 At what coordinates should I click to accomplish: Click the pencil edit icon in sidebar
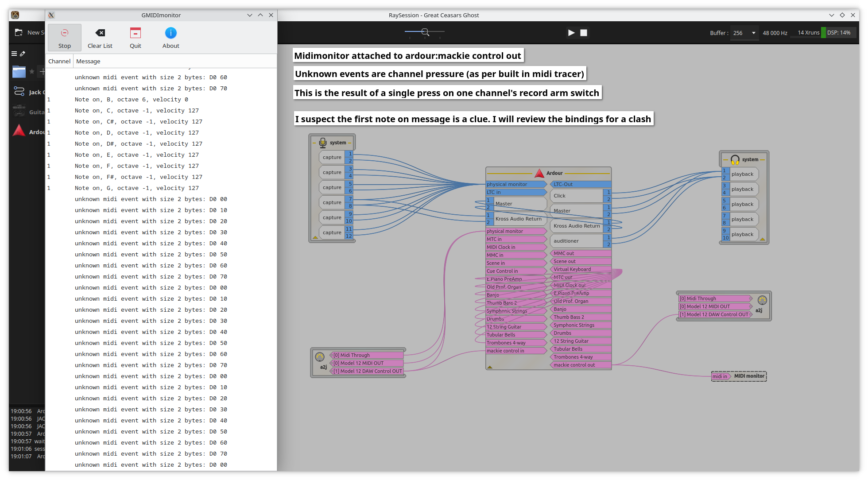[23, 54]
